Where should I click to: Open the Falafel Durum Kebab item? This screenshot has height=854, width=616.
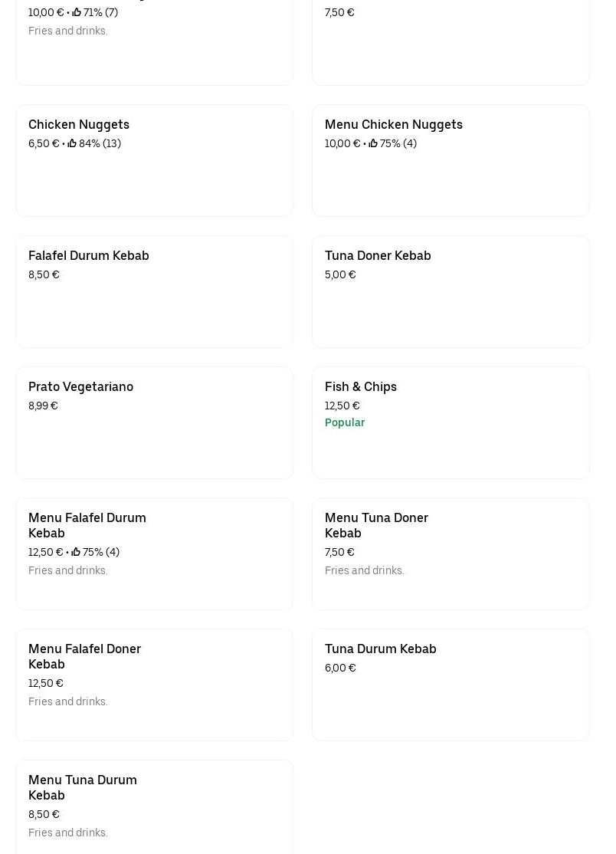154,291
